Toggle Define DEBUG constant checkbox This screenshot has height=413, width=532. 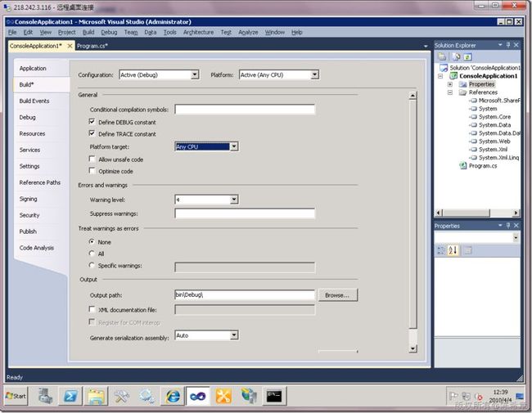[x=92, y=121]
